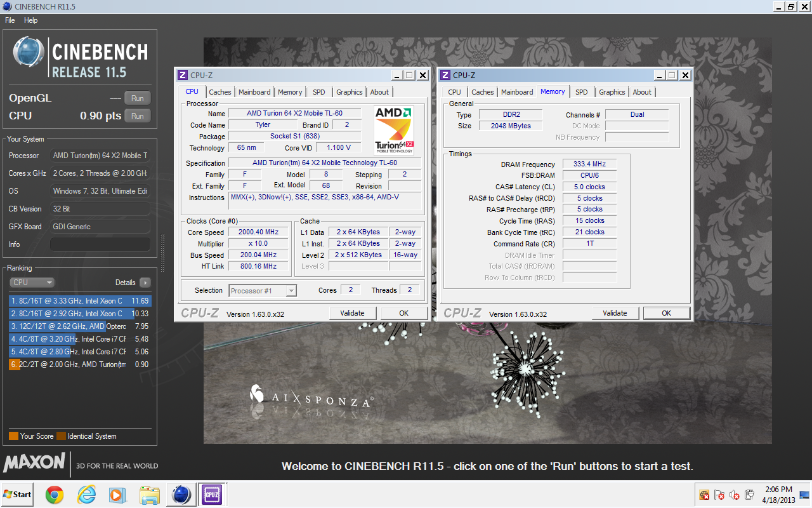Open Windows Explorer folder icon in taskbar
812x508 pixels.
150,494
